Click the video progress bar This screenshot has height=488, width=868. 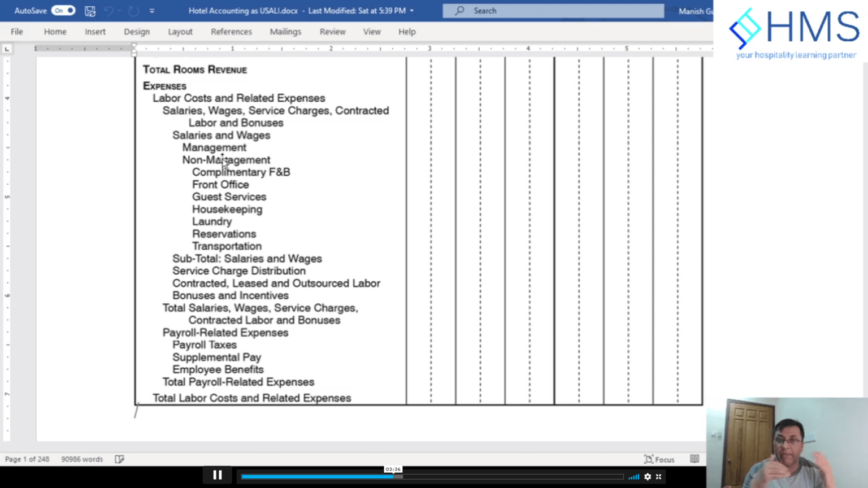(x=432, y=477)
